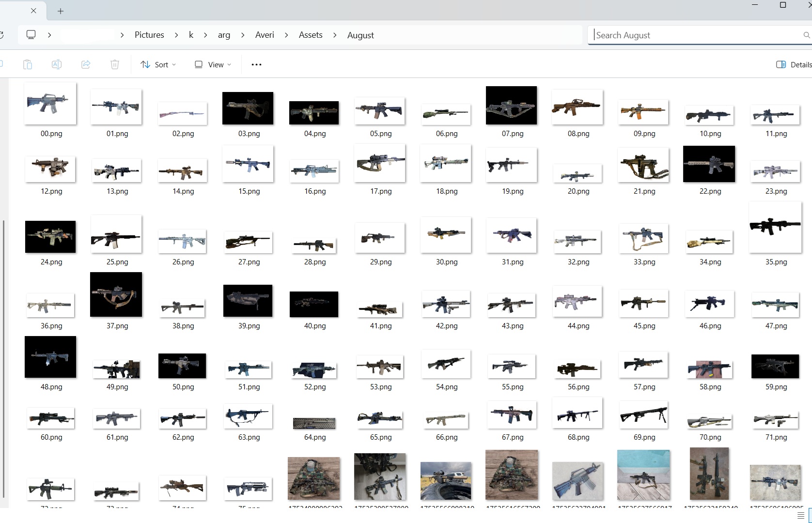
Task: Select thumbnail of 07.png
Action: coord(512,105)
